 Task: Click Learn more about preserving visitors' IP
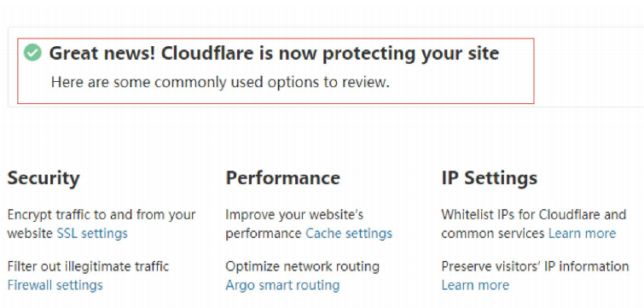click(475, 285)
